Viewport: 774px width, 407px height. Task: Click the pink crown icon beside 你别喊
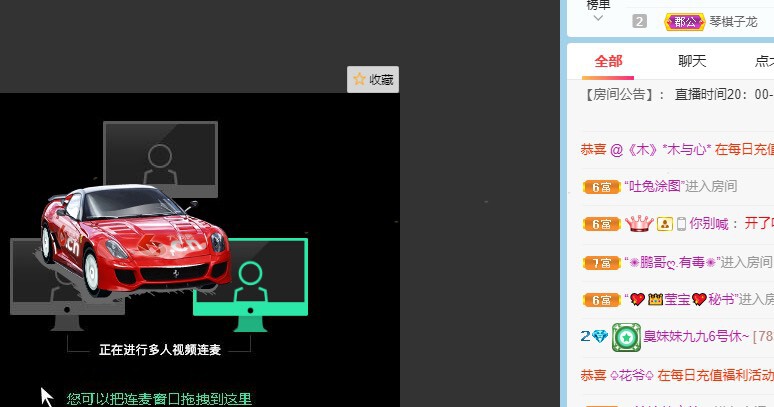click(x=639, y=223)
